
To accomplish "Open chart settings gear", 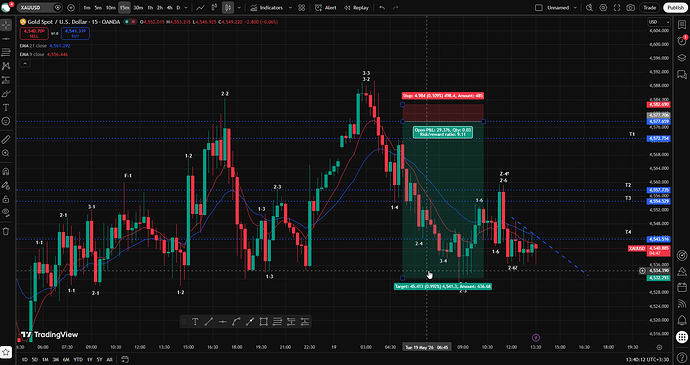I will pos(603,7).
